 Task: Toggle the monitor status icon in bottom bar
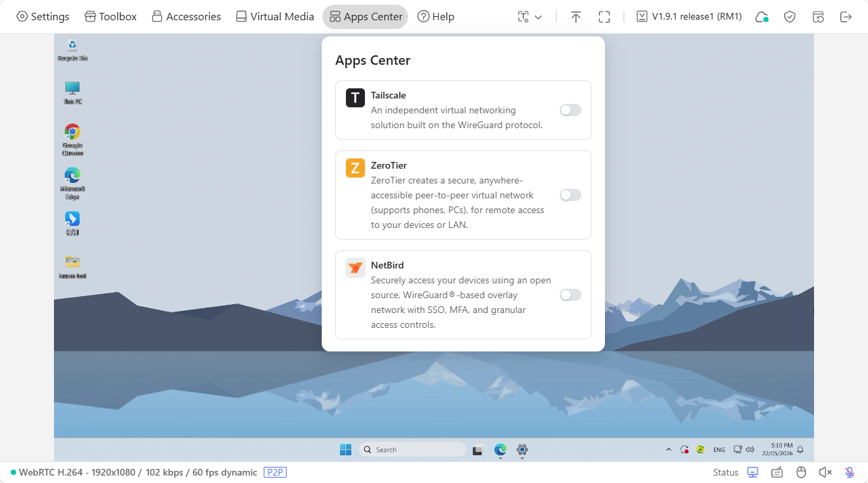click(753, 472)
